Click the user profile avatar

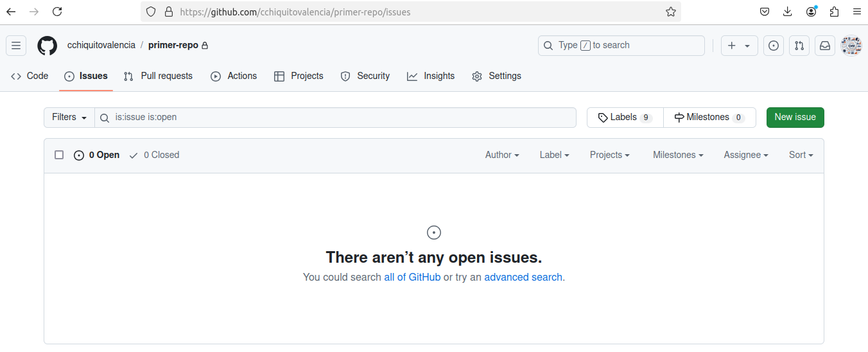(851, 46)
